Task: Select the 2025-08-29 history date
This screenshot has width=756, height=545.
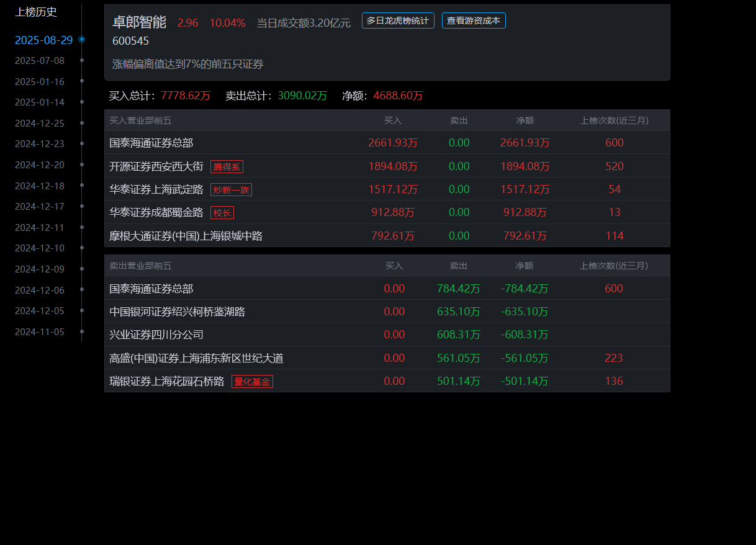Action: pos(43,40)
